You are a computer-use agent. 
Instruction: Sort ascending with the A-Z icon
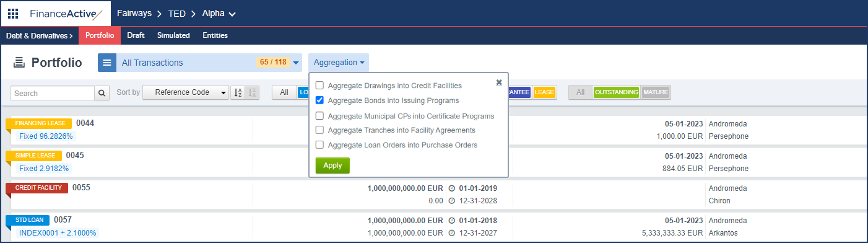(238, 92)
